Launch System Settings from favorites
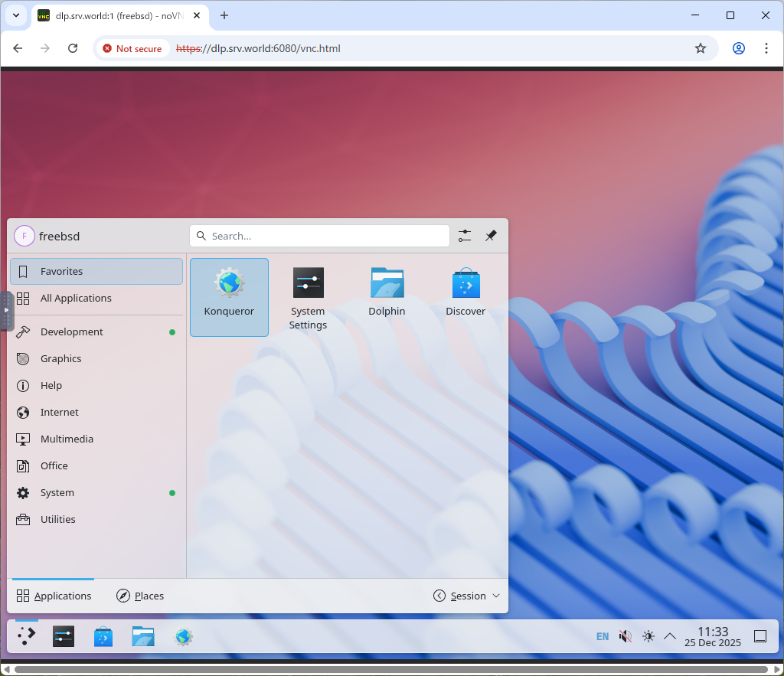Viewport: 784px width, 676px height. click(x=308, y=297)
